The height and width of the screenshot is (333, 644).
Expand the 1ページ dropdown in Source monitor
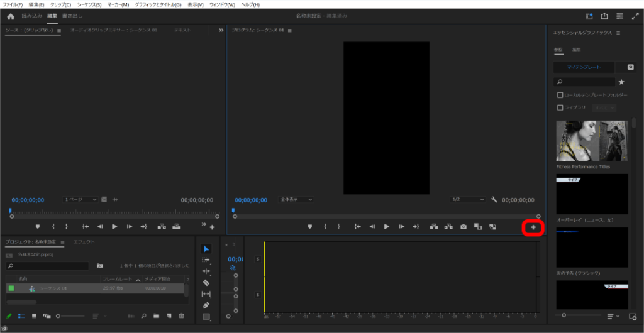[x=80, y=200]
